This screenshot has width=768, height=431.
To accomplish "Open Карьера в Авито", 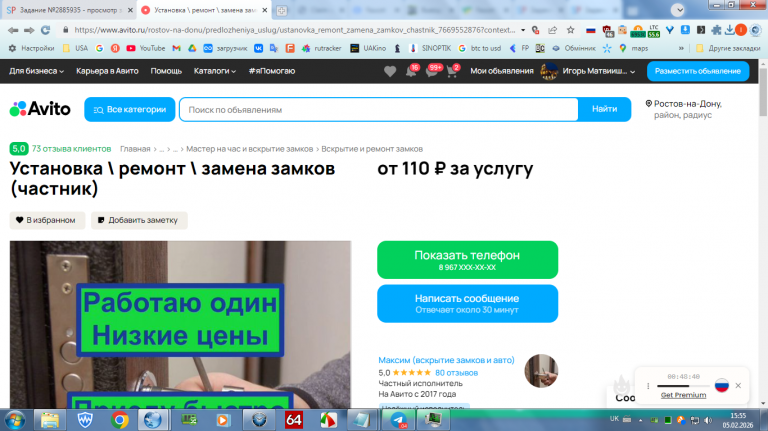I will tap(107, 71).
